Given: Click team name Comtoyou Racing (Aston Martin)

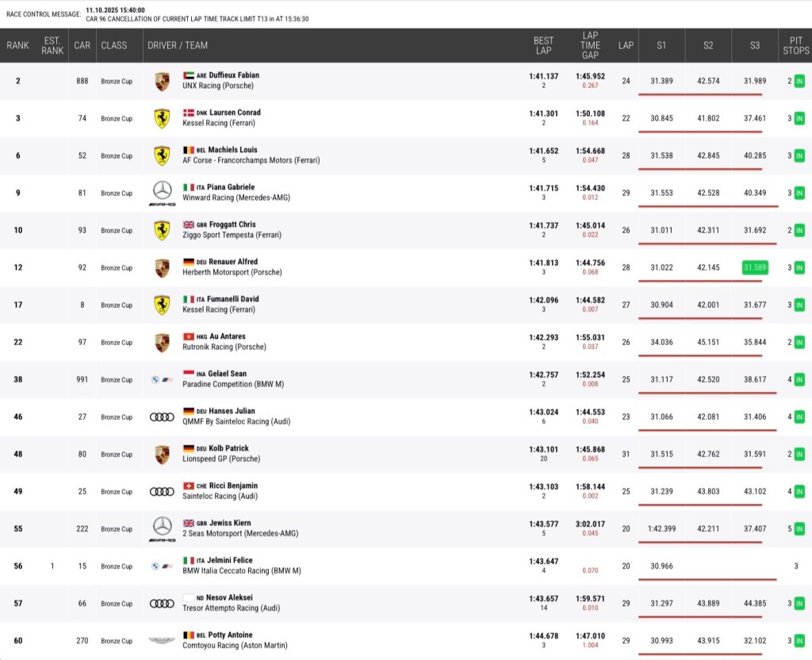Looking at the screenshot, I should (x=235, y=645).
